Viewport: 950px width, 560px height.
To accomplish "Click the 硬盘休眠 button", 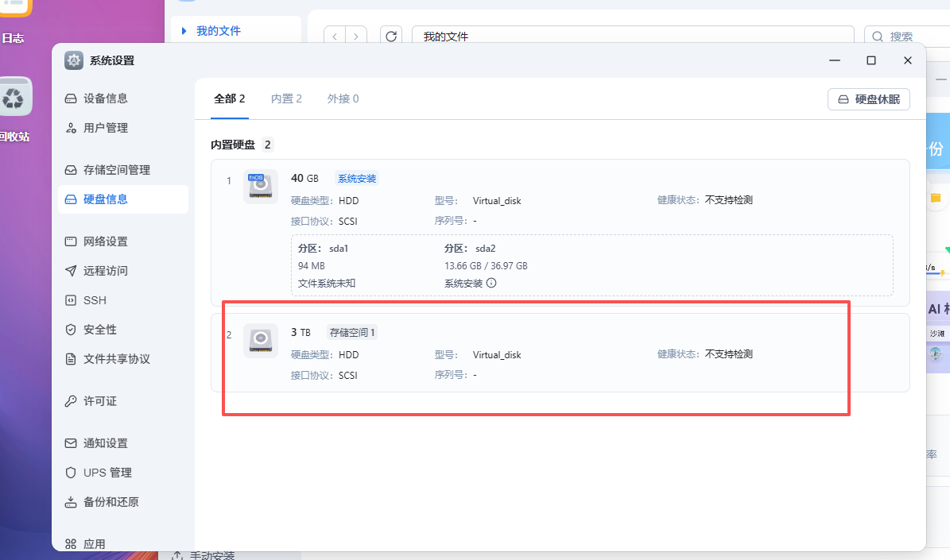I will (x=869, y=99).
